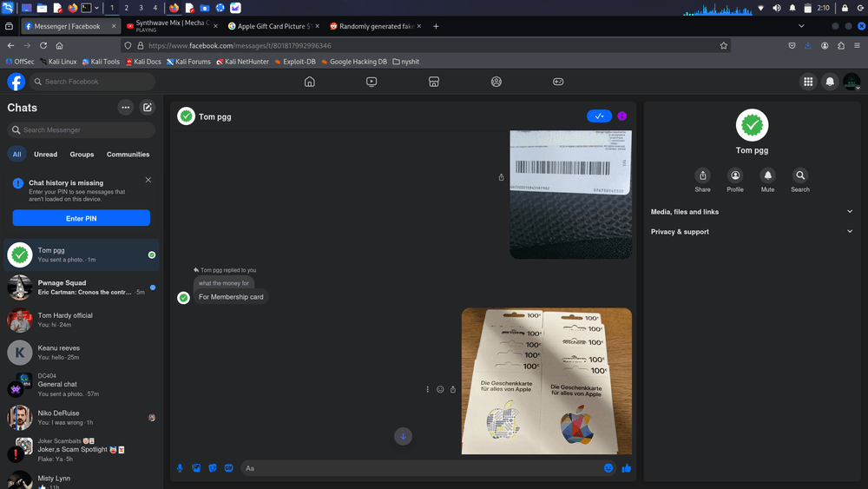Expand Privacy & support section
Screen dimensions: 868x489
[x=752, y=232]
